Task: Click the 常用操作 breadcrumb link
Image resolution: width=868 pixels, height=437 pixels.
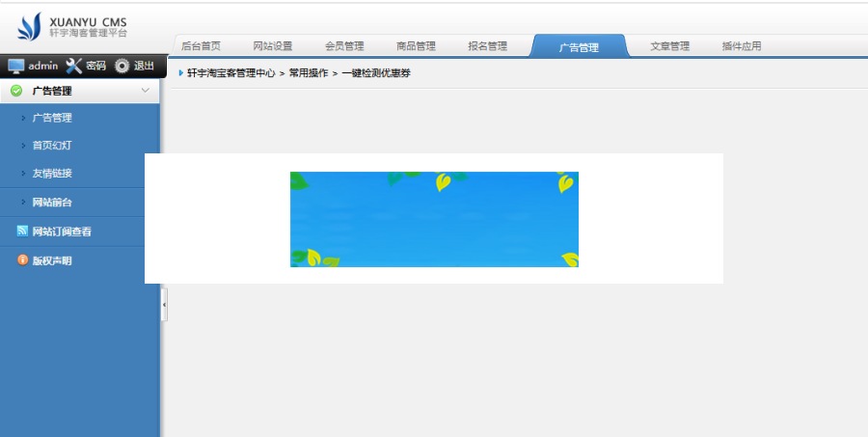Action: (x=309, y=73)
